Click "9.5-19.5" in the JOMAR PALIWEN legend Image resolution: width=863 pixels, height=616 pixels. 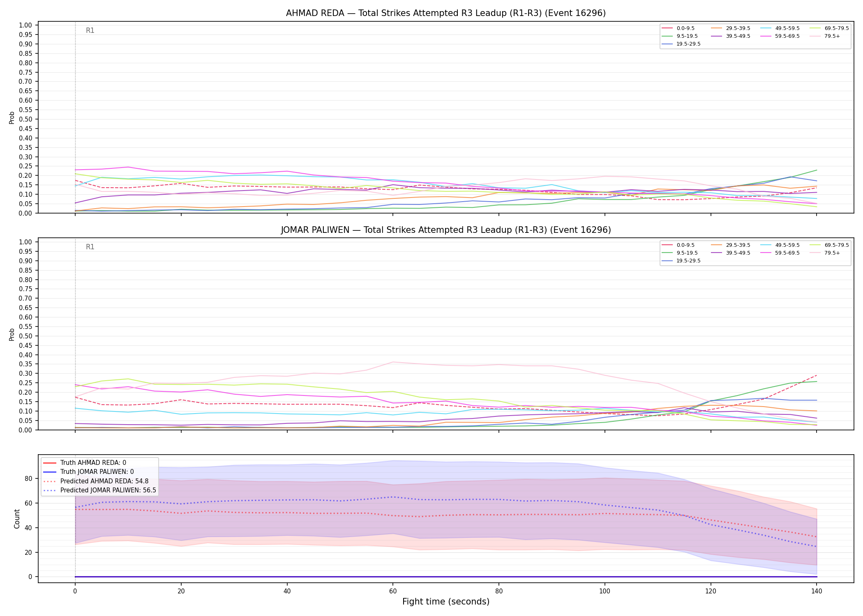click(687, 253)
